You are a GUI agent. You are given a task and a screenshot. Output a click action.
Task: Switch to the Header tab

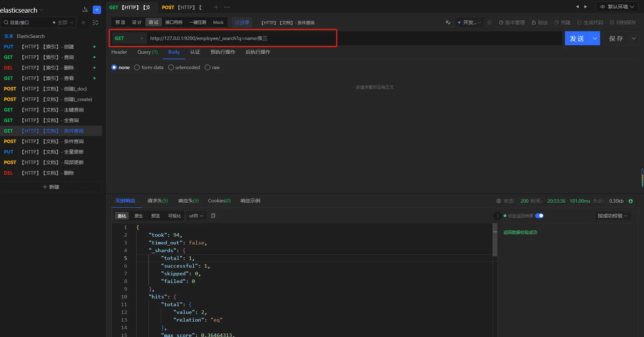(119, 52)
